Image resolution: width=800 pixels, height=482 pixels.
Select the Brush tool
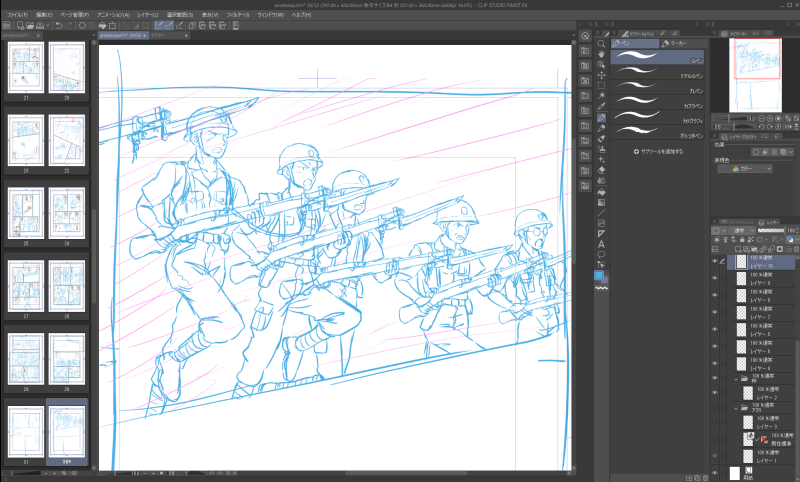tap(601, 138)
